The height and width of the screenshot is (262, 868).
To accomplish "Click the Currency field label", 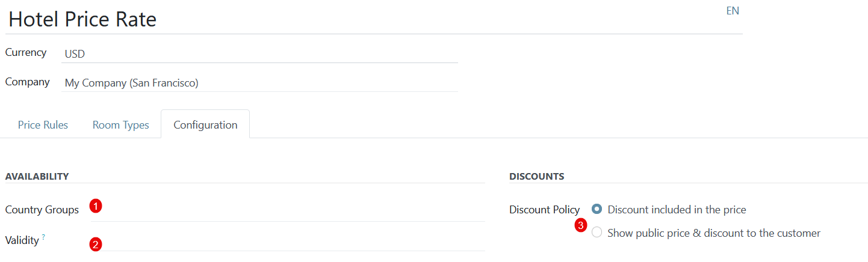I will point(26,52).
